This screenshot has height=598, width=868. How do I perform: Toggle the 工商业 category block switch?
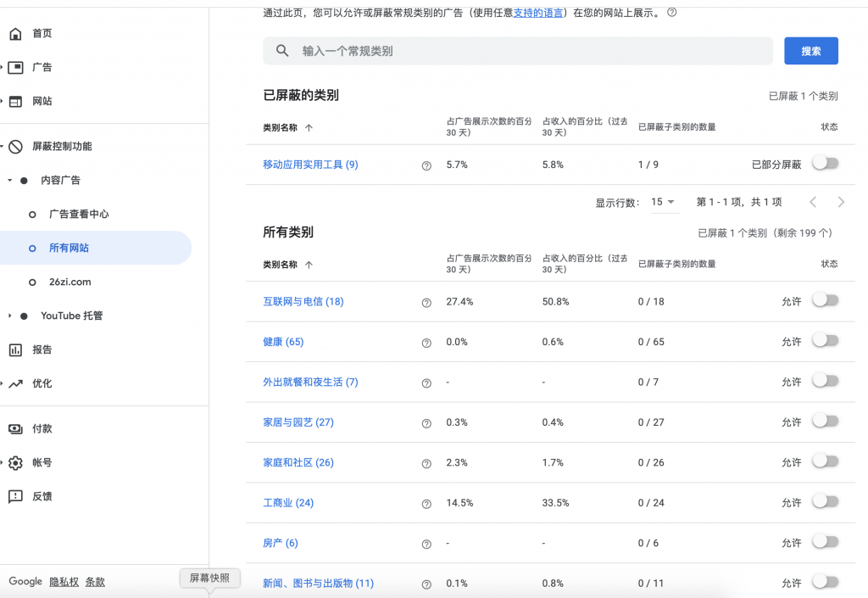click(x=825, y=502)
